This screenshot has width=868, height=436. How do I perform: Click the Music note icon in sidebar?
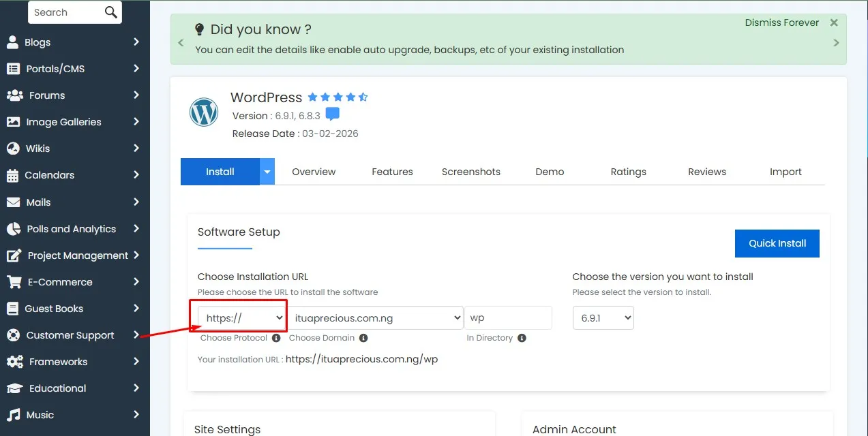(x=14, y=414)
